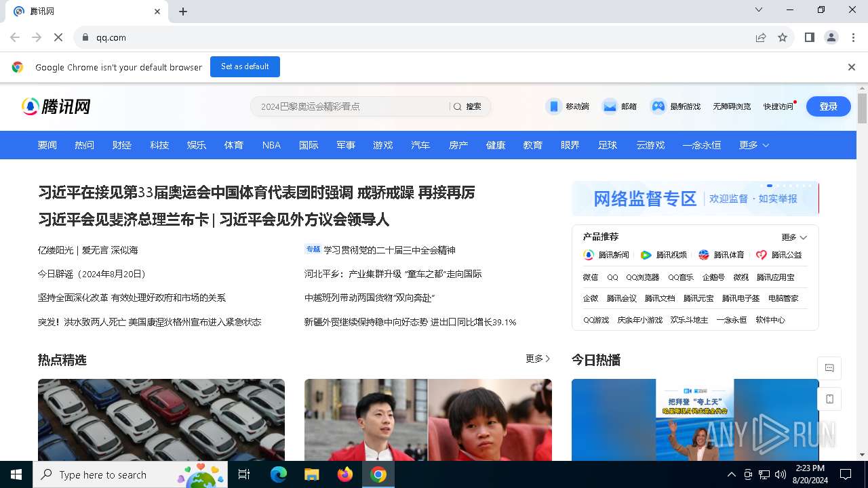The height and width of the screenshot is (488, 868).
Task: Bookmark this page with star icon
Action: coord(783,37)
